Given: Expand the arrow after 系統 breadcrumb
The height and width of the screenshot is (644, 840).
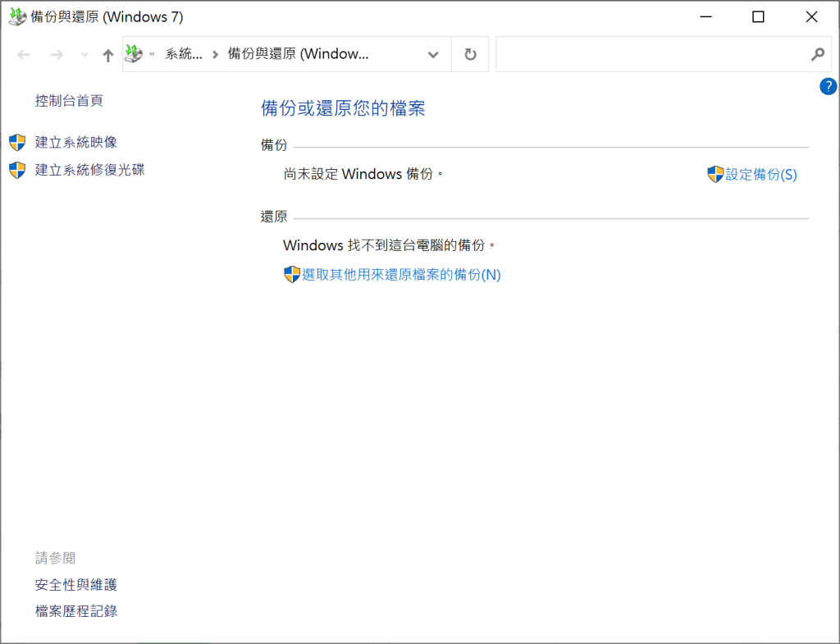Looking at the screenshot, I should (x=215, y=55).
